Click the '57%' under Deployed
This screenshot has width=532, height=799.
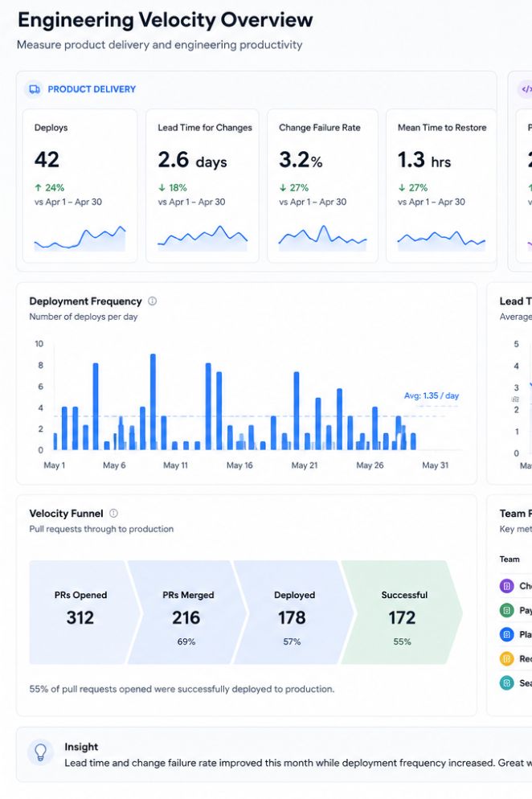[292, 641]
